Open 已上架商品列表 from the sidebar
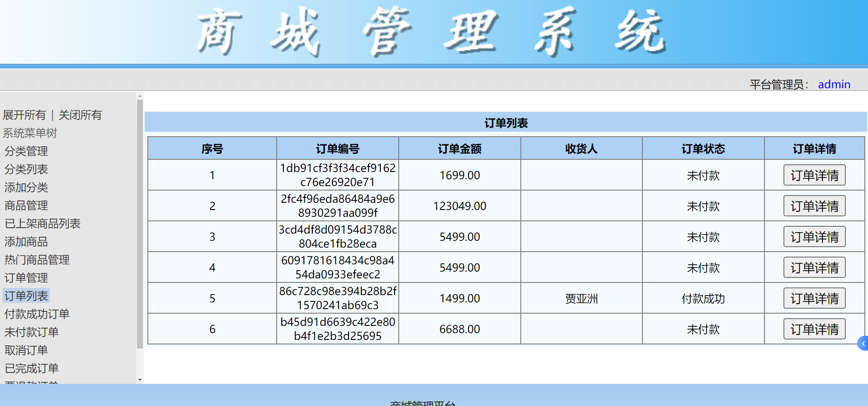This screenshot has height=406, width=868. (x=42, y=224)
